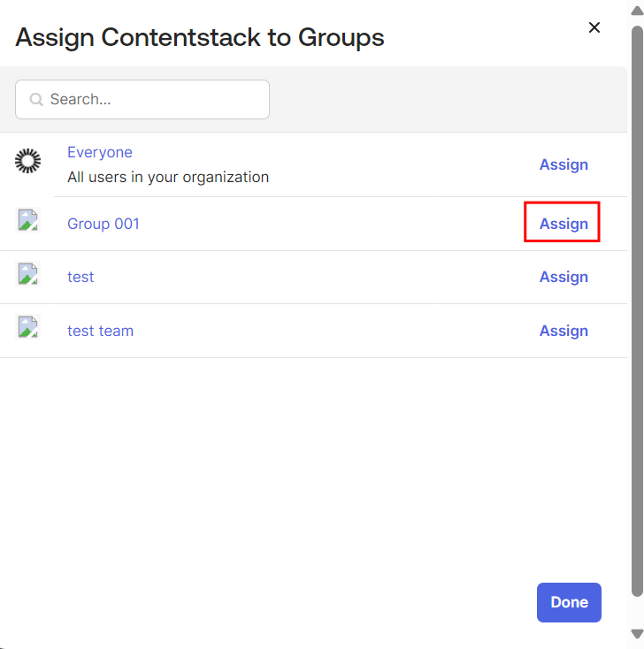The image size is (644, 649).
Task: Click the Done button
Action: pos(569,603)
